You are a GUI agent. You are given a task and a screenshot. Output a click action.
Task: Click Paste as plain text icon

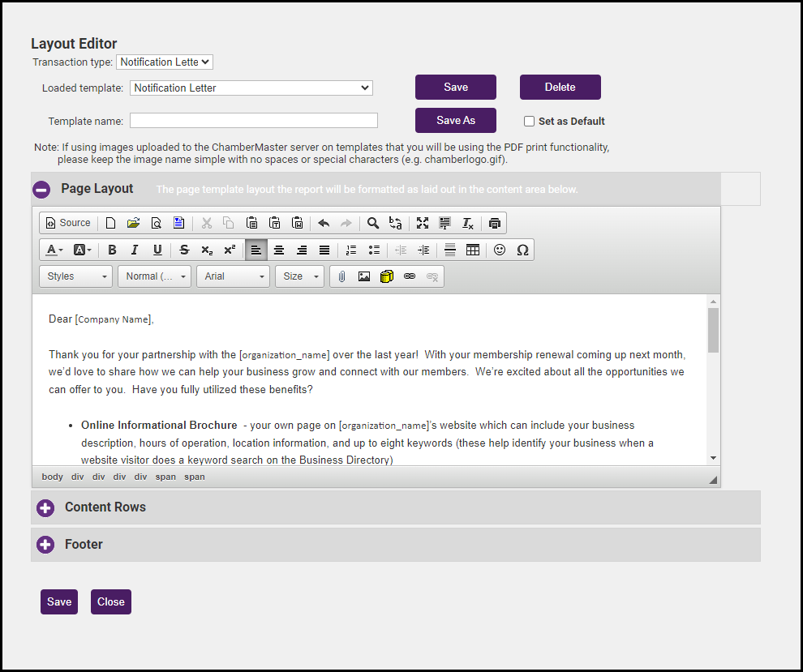[274, 223]
